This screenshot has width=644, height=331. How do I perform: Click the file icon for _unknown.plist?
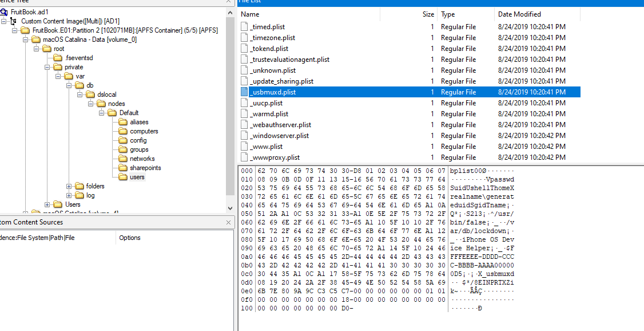244,70
